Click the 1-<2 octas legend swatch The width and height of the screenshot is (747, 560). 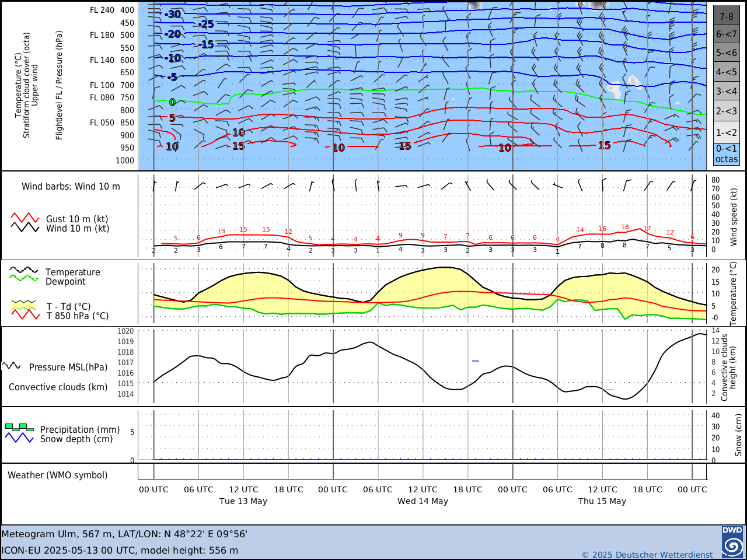(x=727, y=132)
